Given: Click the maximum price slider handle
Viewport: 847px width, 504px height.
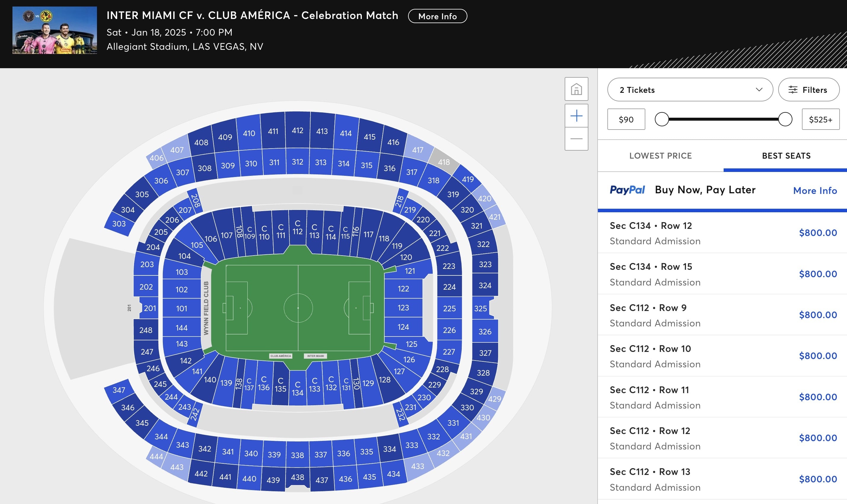Looking at the screenshot, I should click(785, 119).
